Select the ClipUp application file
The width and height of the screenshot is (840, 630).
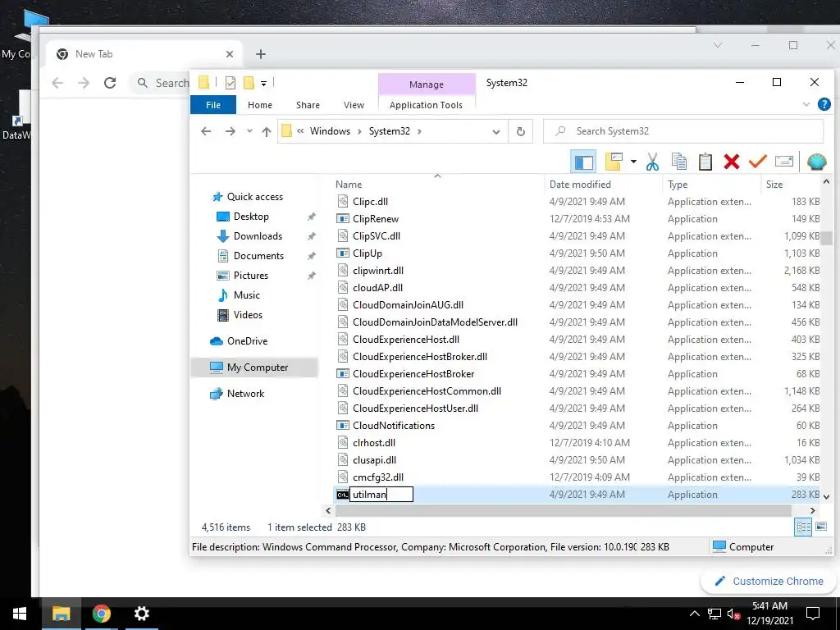[x=367, y=253]
